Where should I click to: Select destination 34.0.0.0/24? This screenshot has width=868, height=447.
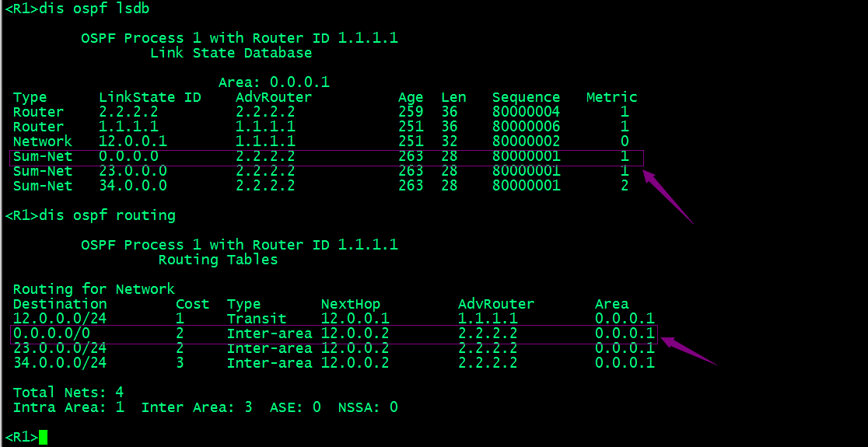pos(60,363)
